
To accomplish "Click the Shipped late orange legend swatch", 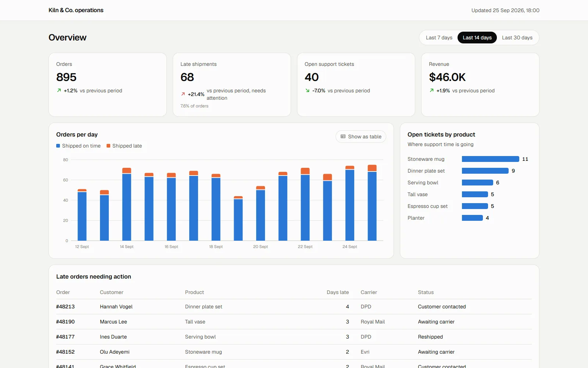I will tap(108, 146).
